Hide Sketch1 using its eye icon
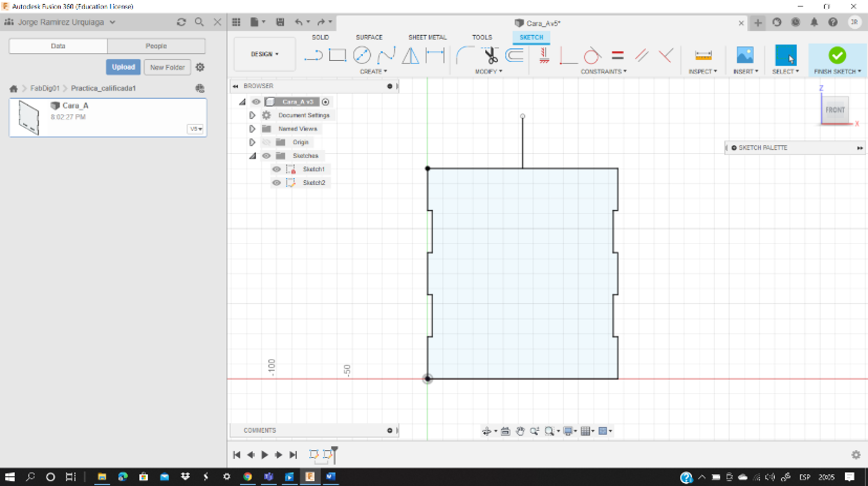The width and height of the screenshot is (868, 486). [276, 169]
